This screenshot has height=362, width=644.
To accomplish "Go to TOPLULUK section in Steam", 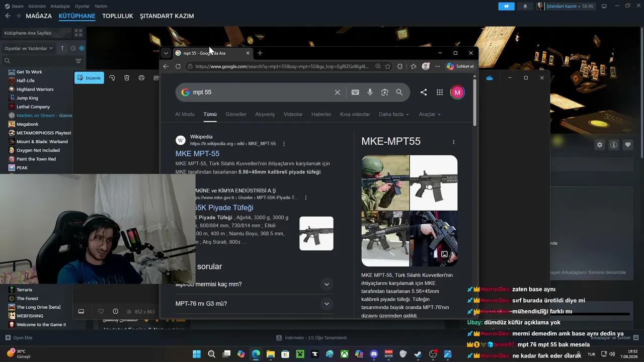I will pos(118,16).
